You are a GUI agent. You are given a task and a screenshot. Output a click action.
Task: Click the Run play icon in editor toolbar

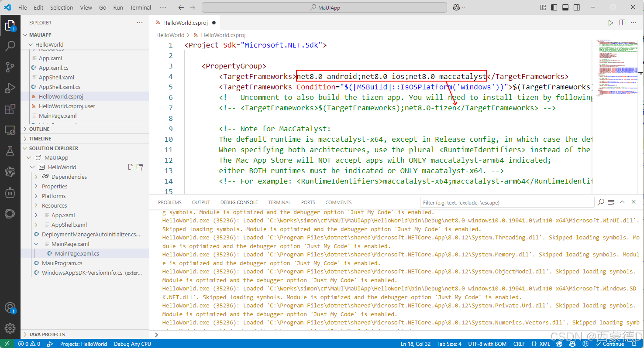[x=611, y=23]
